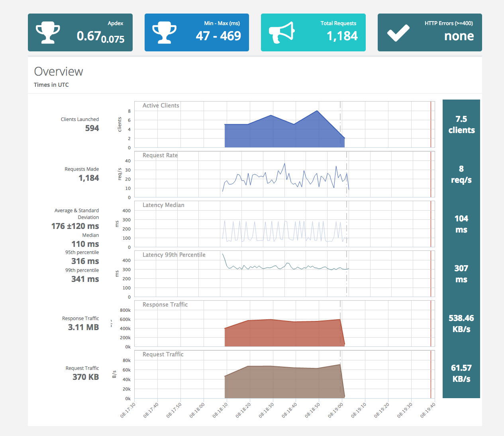Click the Latency 99th Percentile chart title
This screenshot has width=504, height=436.
pyautogui.click(x=174, y=255)
